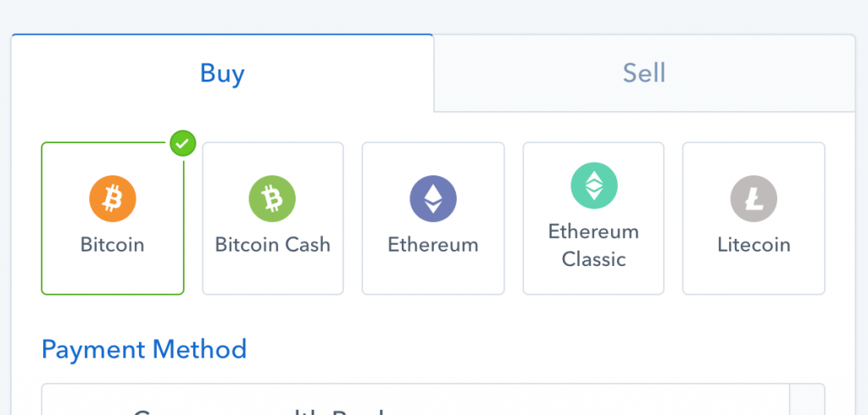Click the white "B" glyph inside Bitcoin logo
Screen dimensions: 868x415
pos(113,199)
